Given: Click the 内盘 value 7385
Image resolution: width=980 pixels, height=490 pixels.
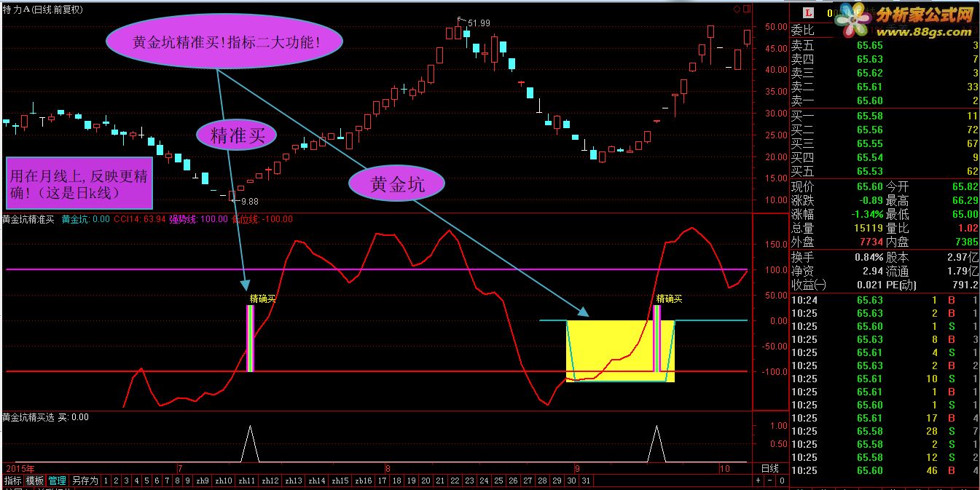Looking at the screenshot, I should pyautogui.click(x=966, y=242).
